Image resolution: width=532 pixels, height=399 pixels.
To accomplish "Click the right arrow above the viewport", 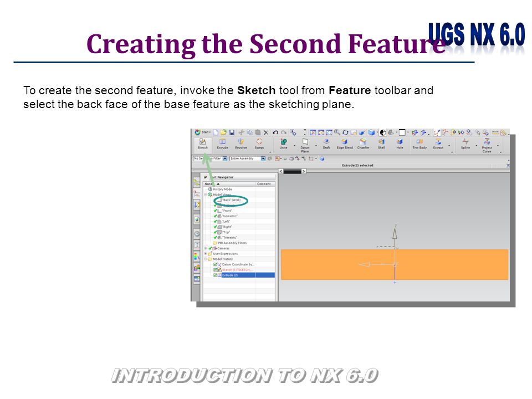I will coord(304,171).
